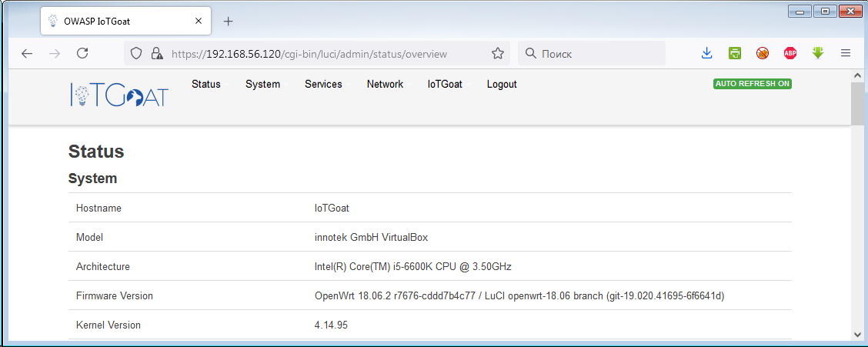Open the ABP Adblock Plus icon

(790, 53)
